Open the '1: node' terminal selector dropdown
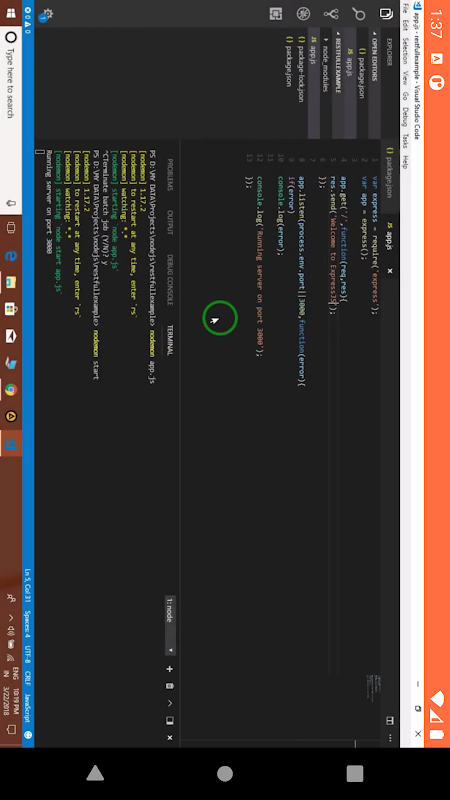The width and height of the screenshot is (450, 800). [169, 626]
